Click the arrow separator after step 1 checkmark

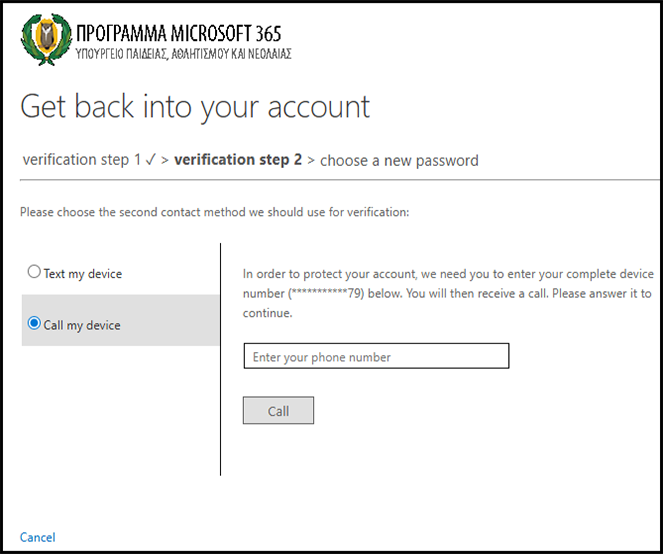[x=164, y=160]
